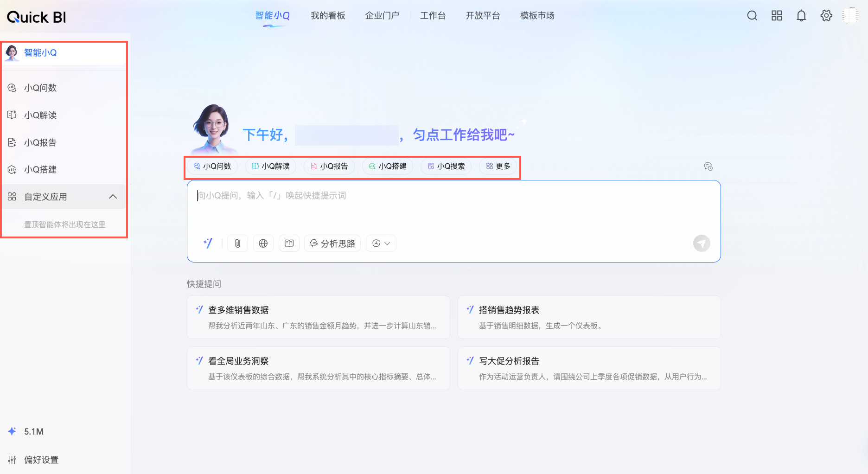Viewport: 868px width, 474px height.
Task: Open conversation history clock icon
Action: (708, 167)
